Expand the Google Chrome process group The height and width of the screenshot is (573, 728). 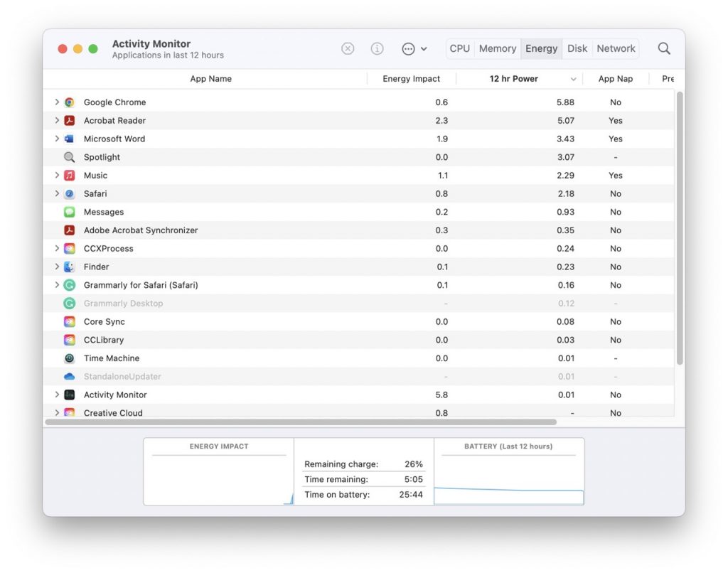(x=57, y=102)
